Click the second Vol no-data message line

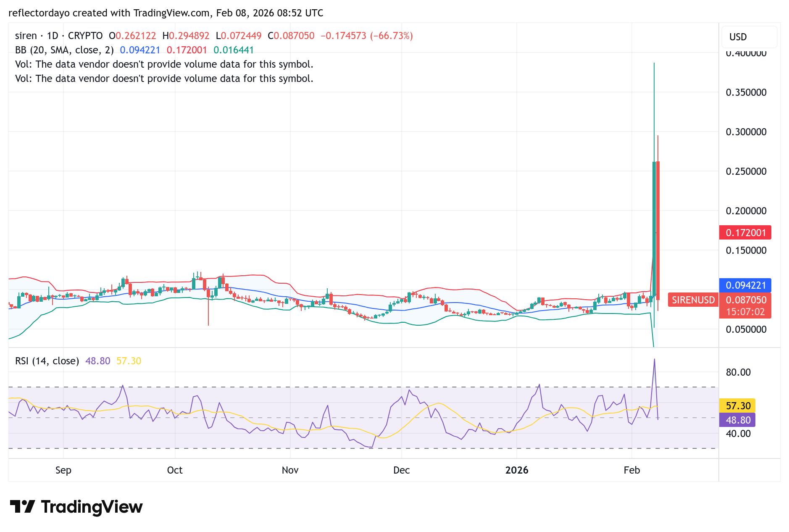click(164, 79)
